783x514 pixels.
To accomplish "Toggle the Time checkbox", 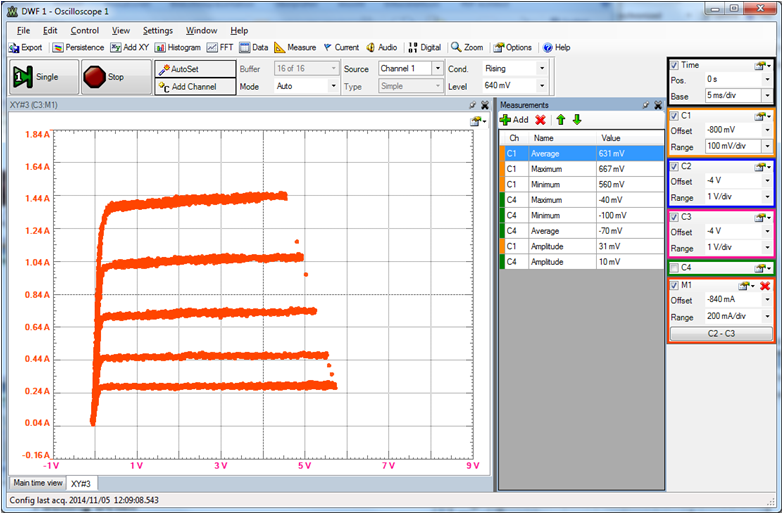I will coord(675,65).
